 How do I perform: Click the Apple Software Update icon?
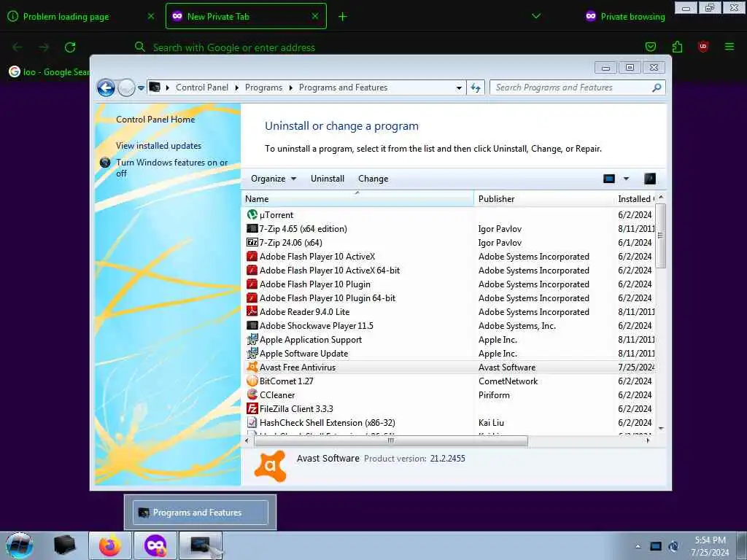point(252,354)
